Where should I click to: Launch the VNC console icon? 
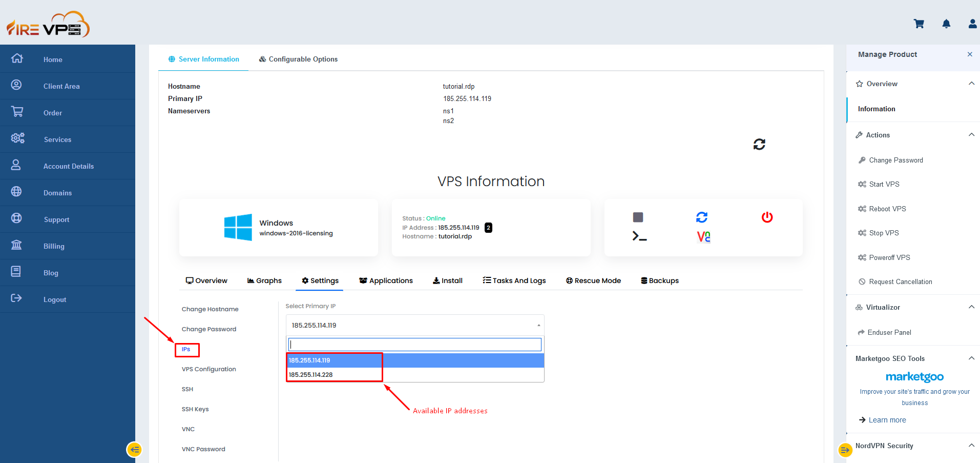(703, 237)
